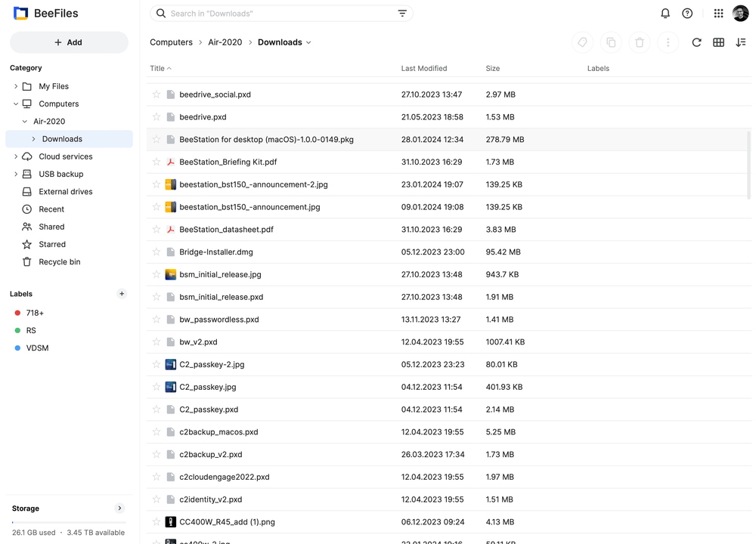Screen dimensions: 756x544
Task: Go to Computers in breadcrumb
Action: (171, 42)
